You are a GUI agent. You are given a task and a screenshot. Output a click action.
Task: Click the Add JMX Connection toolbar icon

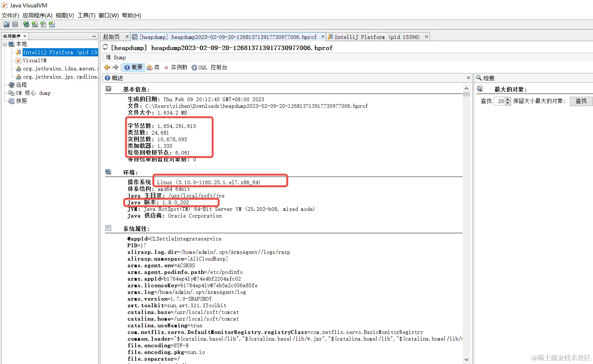pyautogui.click(x=35, y=24)
